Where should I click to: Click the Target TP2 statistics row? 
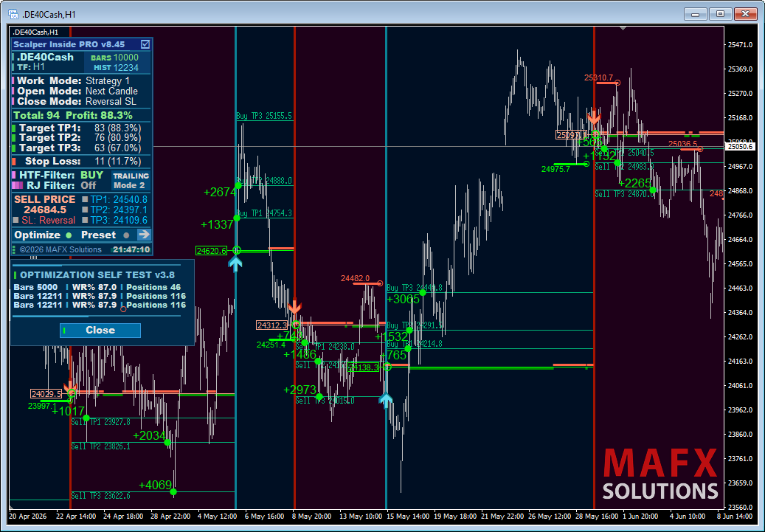(77, 138)
